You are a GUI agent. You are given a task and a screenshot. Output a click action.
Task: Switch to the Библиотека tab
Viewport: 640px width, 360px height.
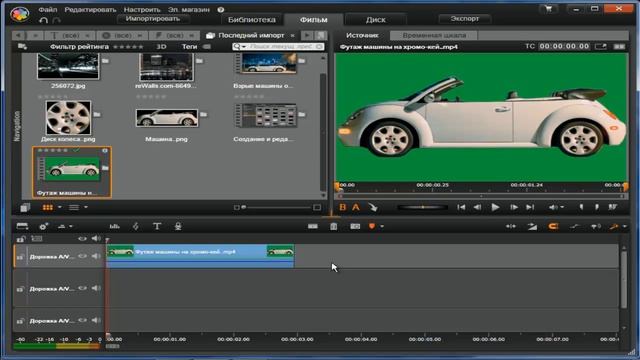tap(251, 20)
